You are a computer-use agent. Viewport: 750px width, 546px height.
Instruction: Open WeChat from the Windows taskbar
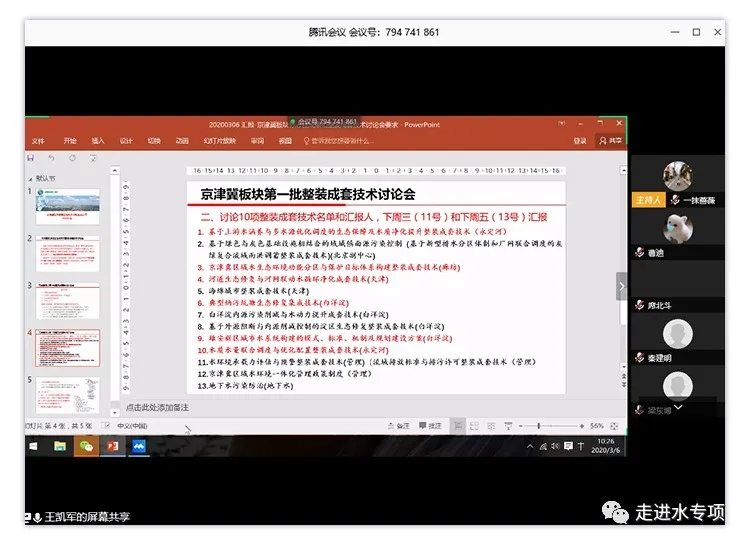[86, 445]
